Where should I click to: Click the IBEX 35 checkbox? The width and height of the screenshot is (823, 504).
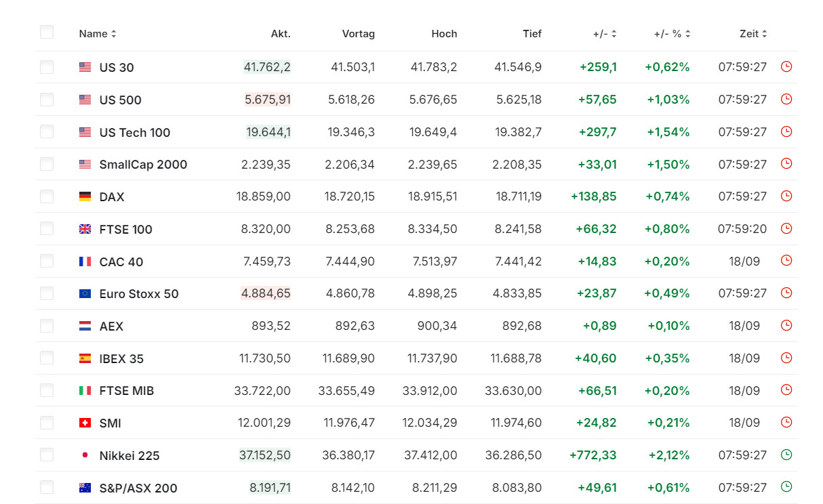[x=47, y=358]
